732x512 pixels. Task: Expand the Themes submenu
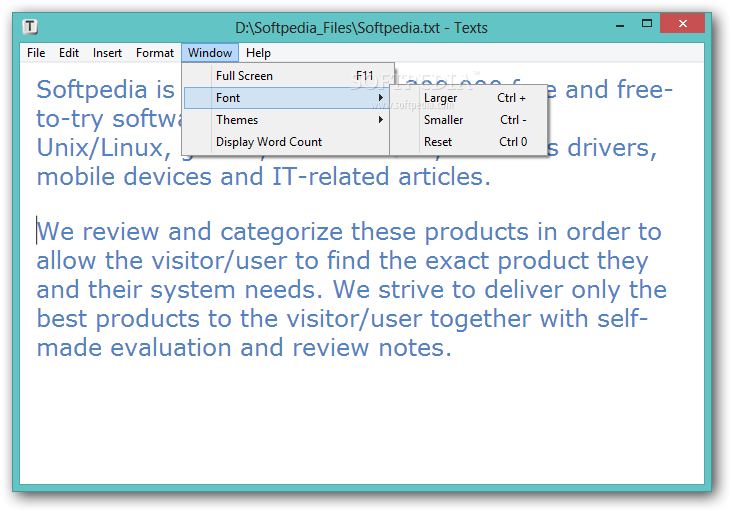[287, 120]
